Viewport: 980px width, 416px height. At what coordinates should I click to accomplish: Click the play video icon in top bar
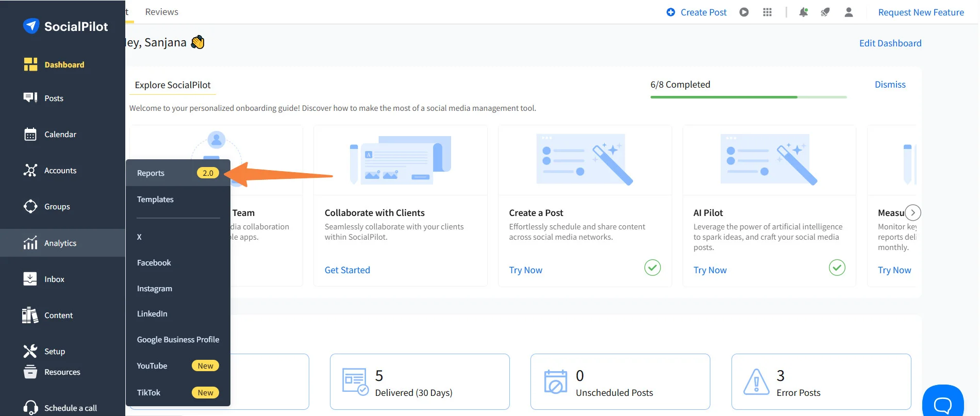(744, 12)
